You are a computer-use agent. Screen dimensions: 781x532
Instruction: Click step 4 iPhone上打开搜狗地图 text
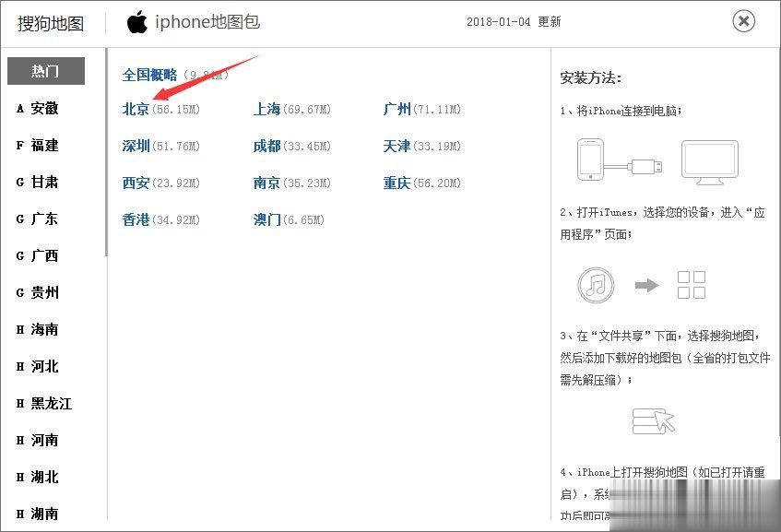tap(662, 493)
